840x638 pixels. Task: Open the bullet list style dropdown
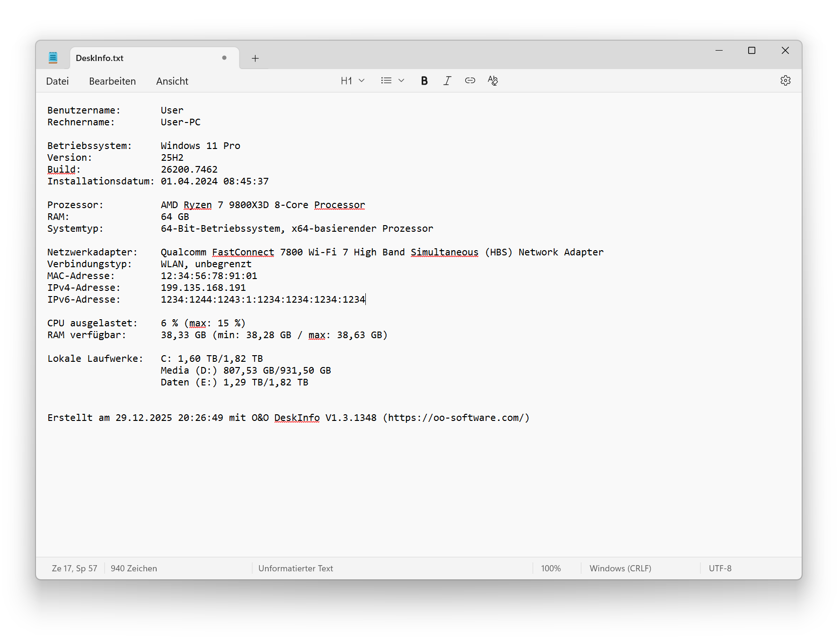392,81
